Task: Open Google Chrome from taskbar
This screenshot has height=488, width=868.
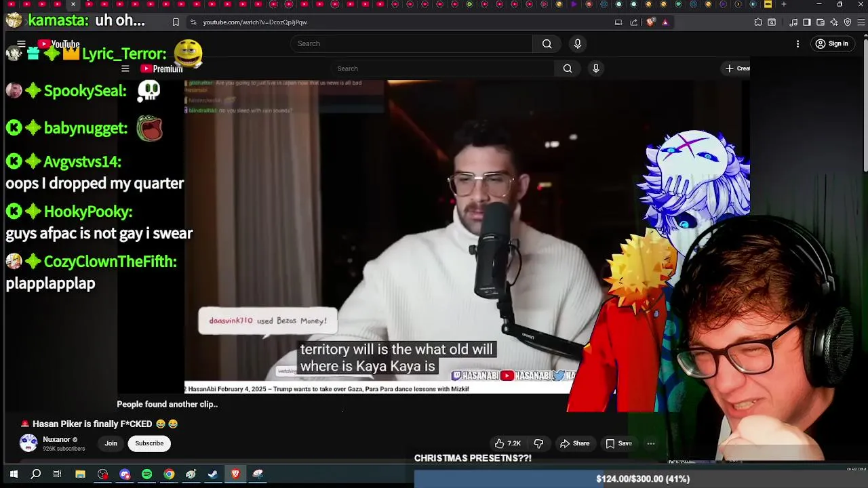Action: (169, 474)
